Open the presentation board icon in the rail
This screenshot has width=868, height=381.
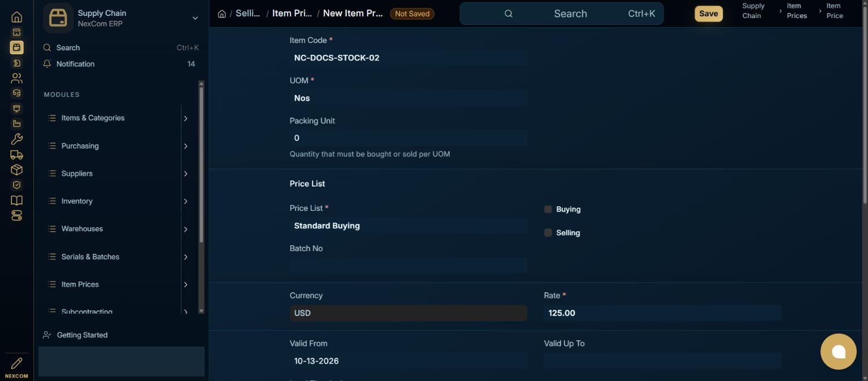16,109
